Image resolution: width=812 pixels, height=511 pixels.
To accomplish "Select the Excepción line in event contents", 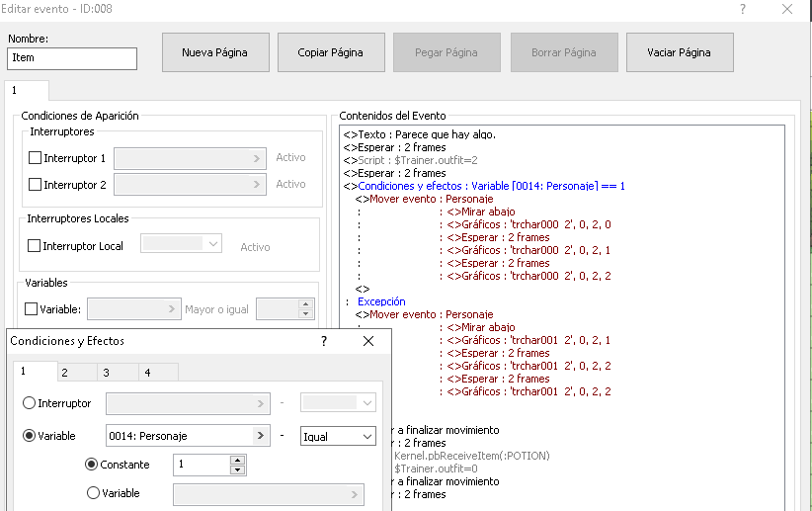I will pos(381,301).
